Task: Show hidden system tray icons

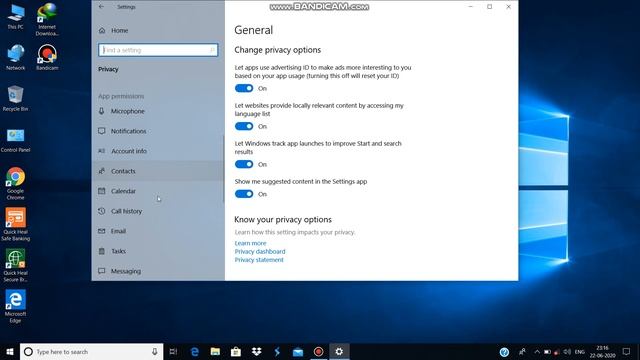Action: (537, 351)
